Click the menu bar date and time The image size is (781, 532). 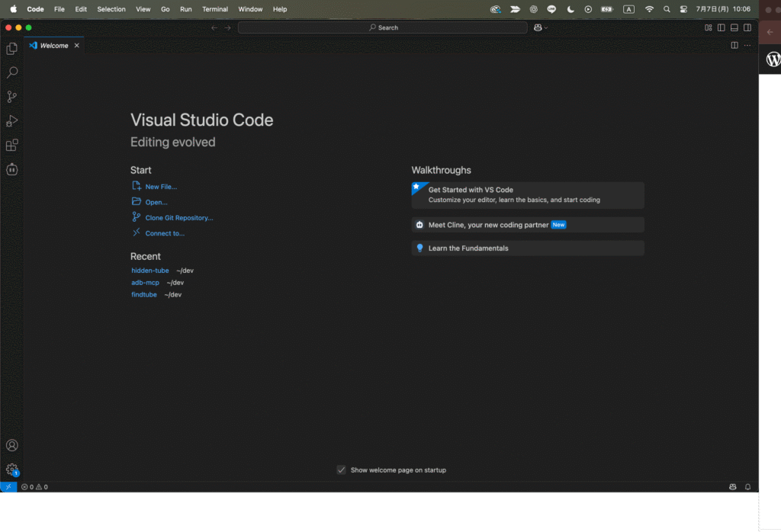(x=723, y=9)
